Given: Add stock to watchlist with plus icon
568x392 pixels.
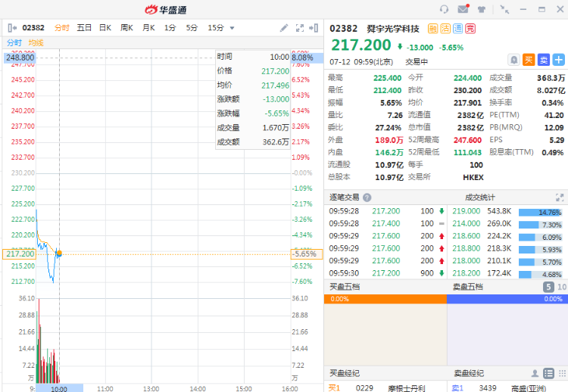Looking at the screenshot, I should coord(558,59).
